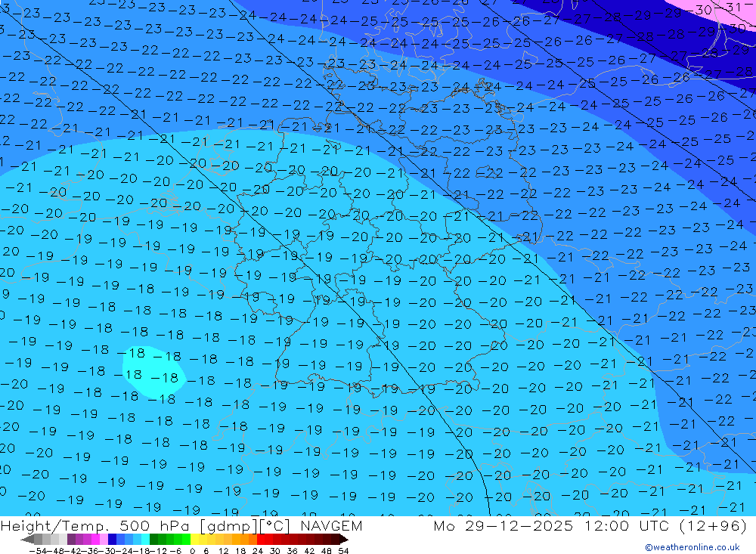Viewport: 756px width, 554px height.
Task: Click the weatheronline.co.uk copyright link
Action: pyautogui.click(x=692, y=547)
